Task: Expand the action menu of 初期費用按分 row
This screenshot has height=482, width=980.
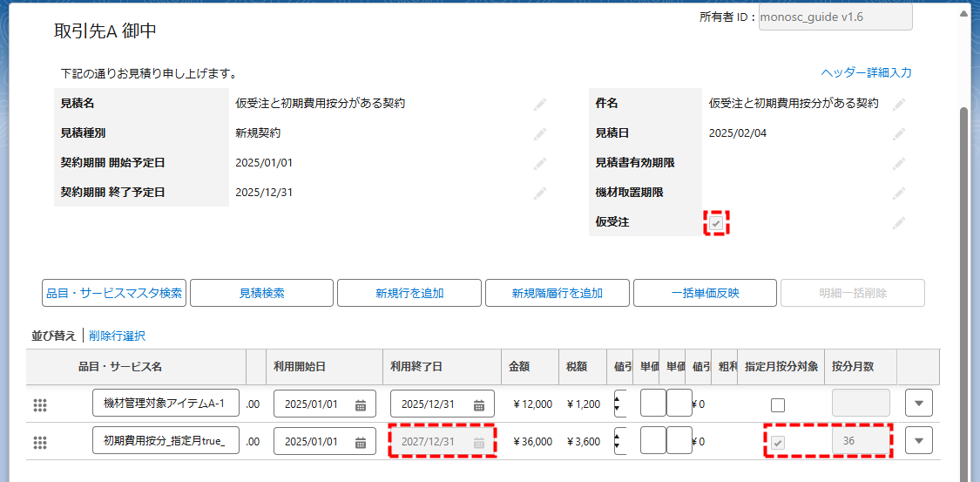Action: tap(918, 441)
